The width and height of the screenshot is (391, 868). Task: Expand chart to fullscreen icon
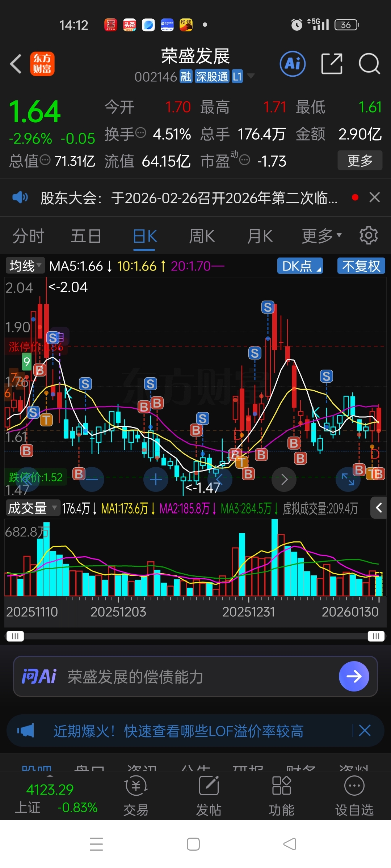click(x=348, y=479)
